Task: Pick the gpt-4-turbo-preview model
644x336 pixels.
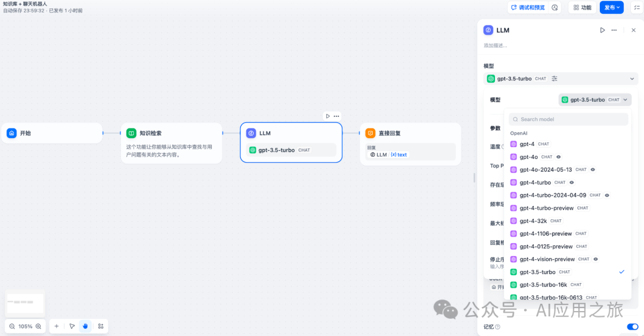Action: [x=567, y=208]
